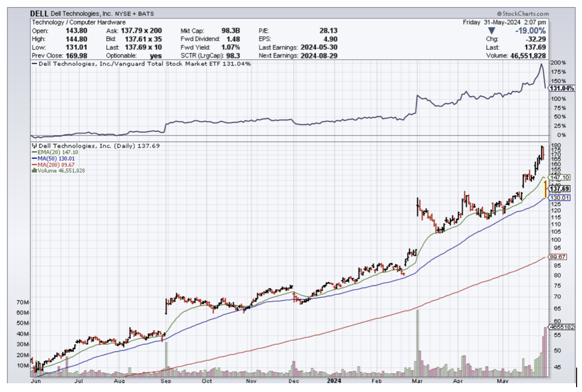Click the red down-arrow beside -19.00%
This screenshot has width=582, height=392.
point(492,31)
